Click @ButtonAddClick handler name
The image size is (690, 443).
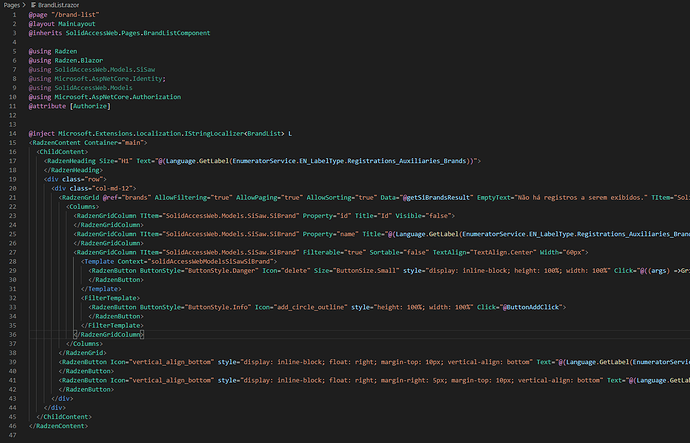tap(531, 307)
